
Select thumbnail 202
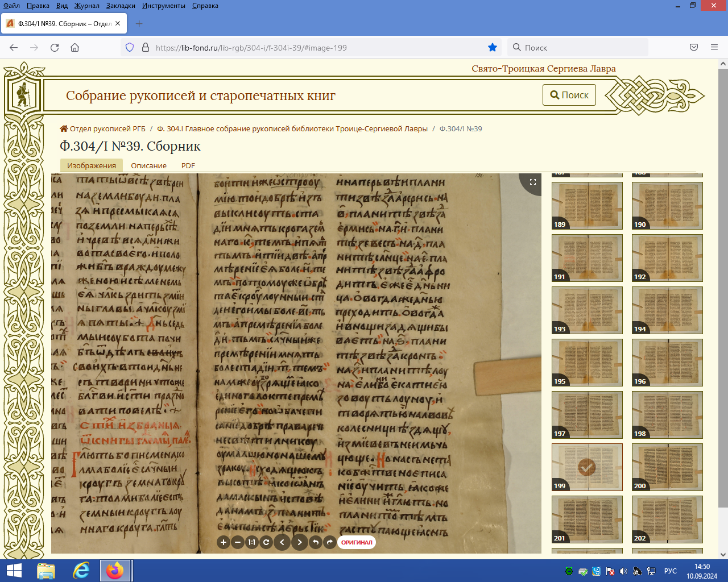click(667, 519)
